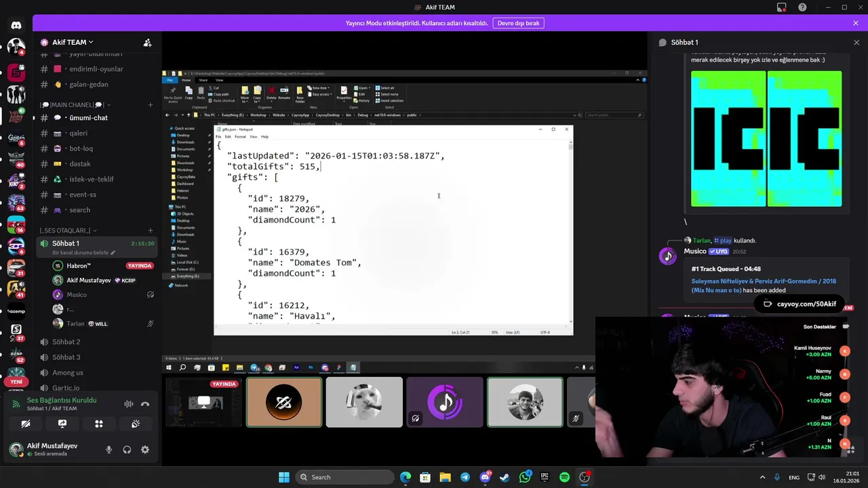Open Windows Start menu
This screenshot has width=868, height=488.
(284, 477)
